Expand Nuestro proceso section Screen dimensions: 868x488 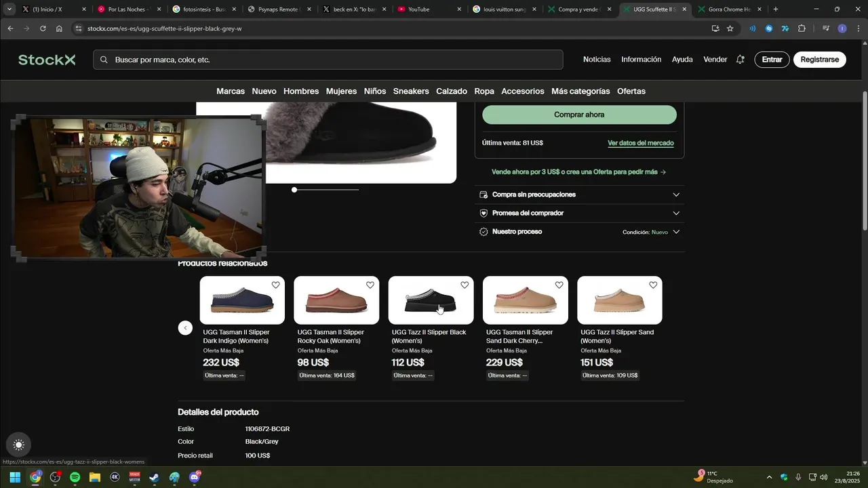(x=579, y=232)
